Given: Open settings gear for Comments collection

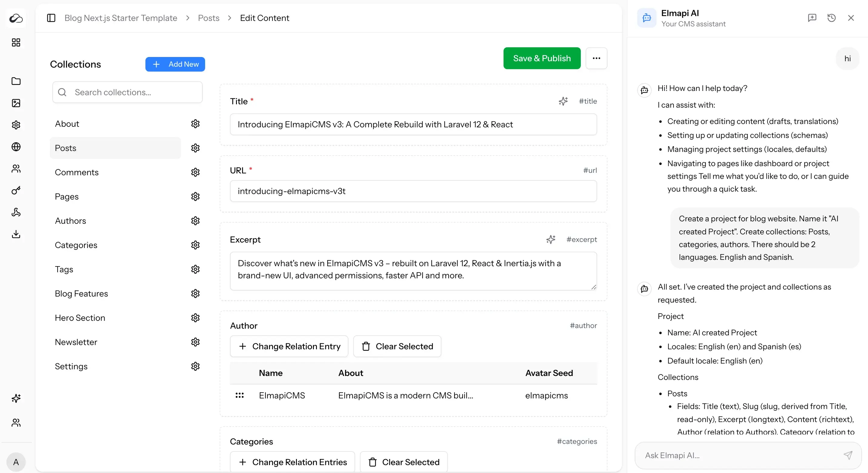Looking at the screenshot, I should [195, 172].
